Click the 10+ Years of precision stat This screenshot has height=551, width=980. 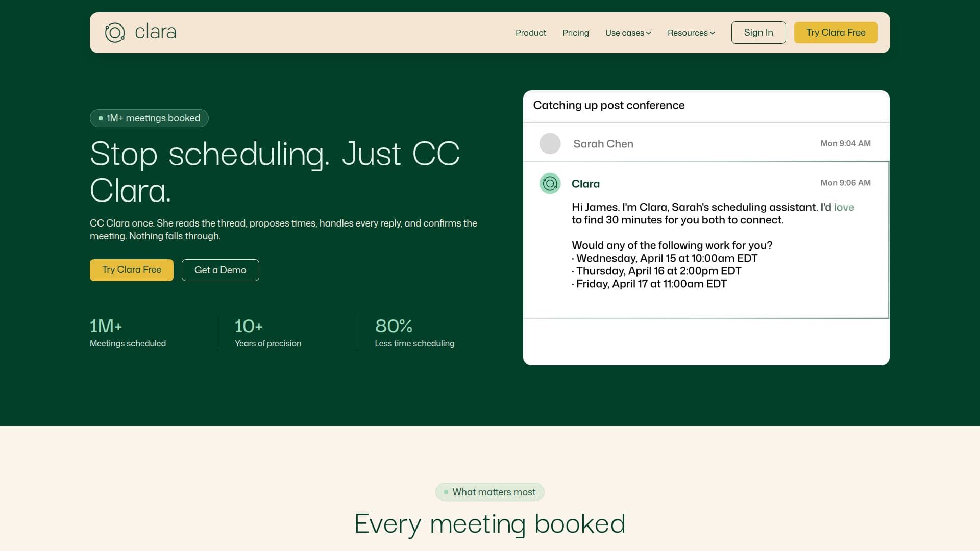pos(268,333)
